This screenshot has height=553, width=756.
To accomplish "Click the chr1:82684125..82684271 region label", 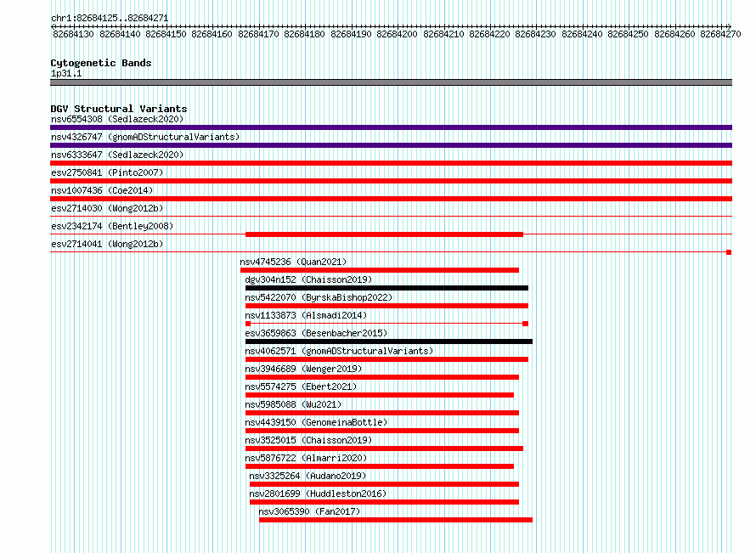I will 110,19.
